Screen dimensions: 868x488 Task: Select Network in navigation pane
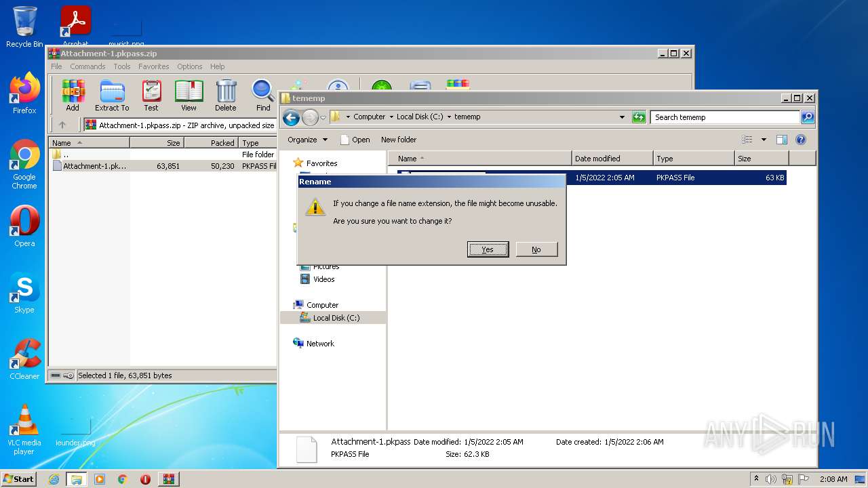(x=314, y=344)
